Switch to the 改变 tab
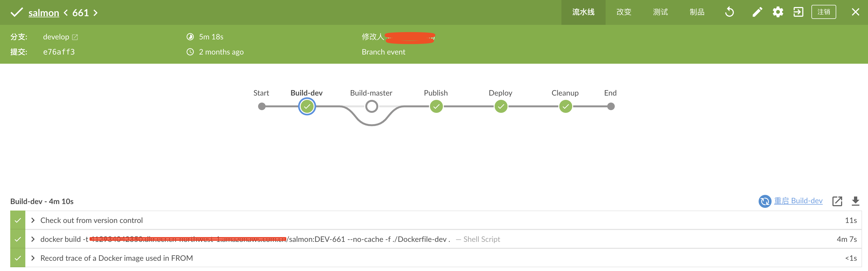868x271 pixels. point(624,12)
